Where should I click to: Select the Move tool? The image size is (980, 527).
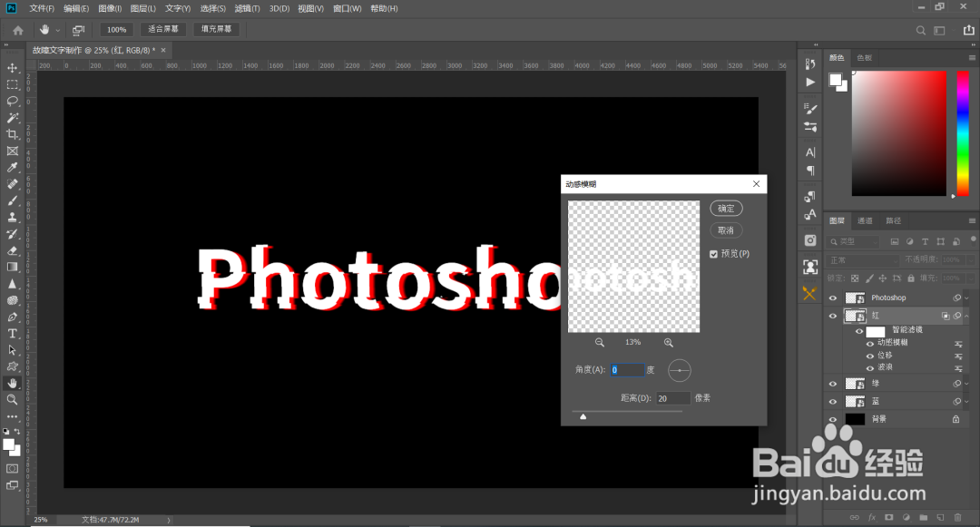[x=12, y=67]
